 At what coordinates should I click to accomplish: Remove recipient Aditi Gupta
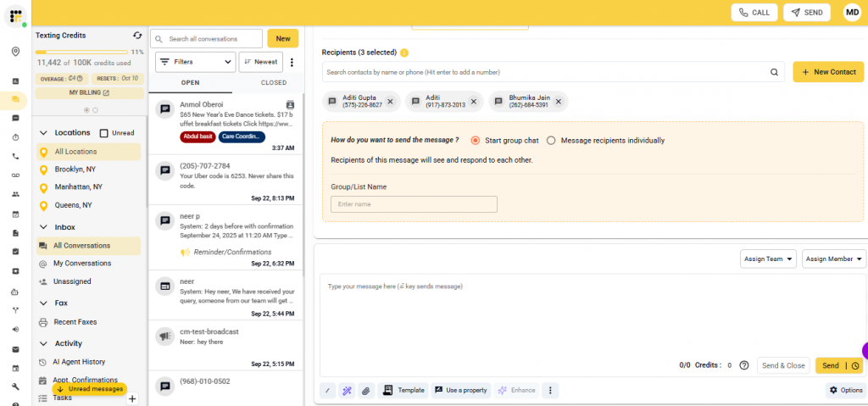click(390, 102)
